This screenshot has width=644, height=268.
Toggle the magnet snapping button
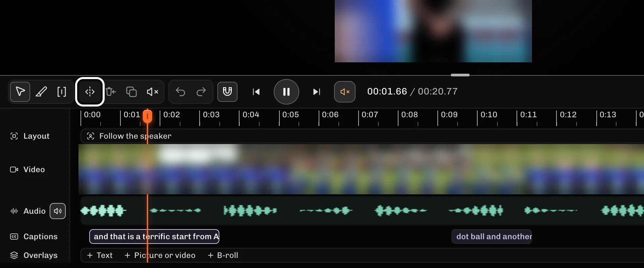pos(227,91)
